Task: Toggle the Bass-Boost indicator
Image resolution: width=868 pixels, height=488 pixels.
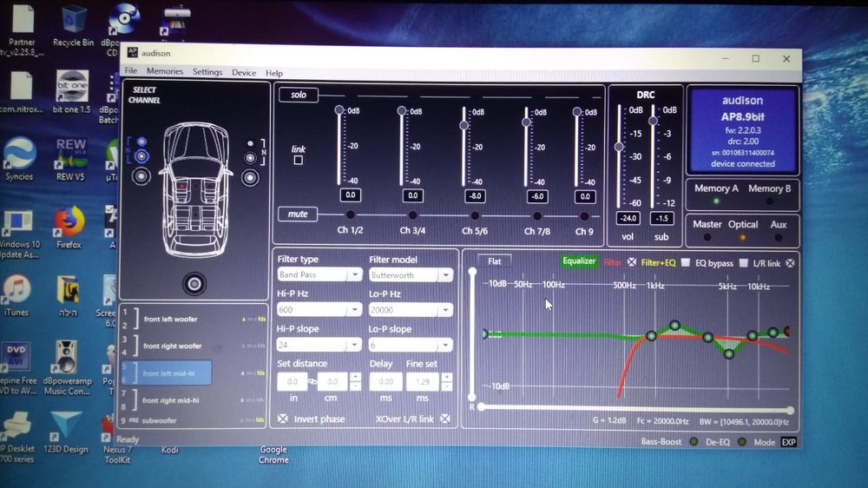Action: (694, 442)
